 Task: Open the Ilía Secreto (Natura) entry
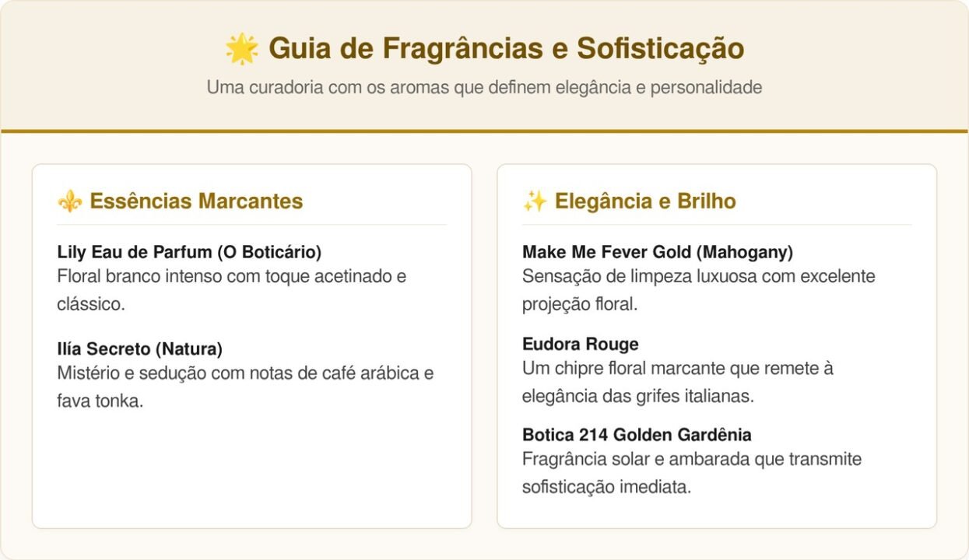tap(140, 348)
